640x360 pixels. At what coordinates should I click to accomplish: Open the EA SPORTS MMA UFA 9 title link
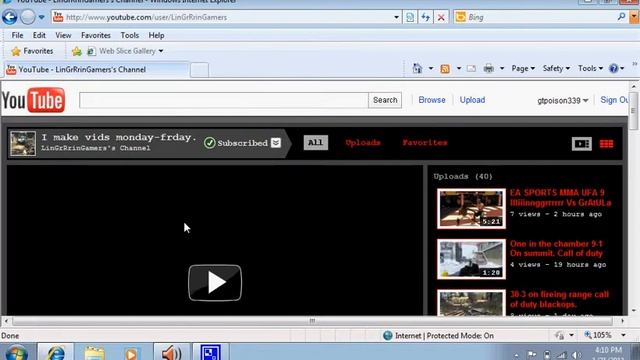click(560, 198)
